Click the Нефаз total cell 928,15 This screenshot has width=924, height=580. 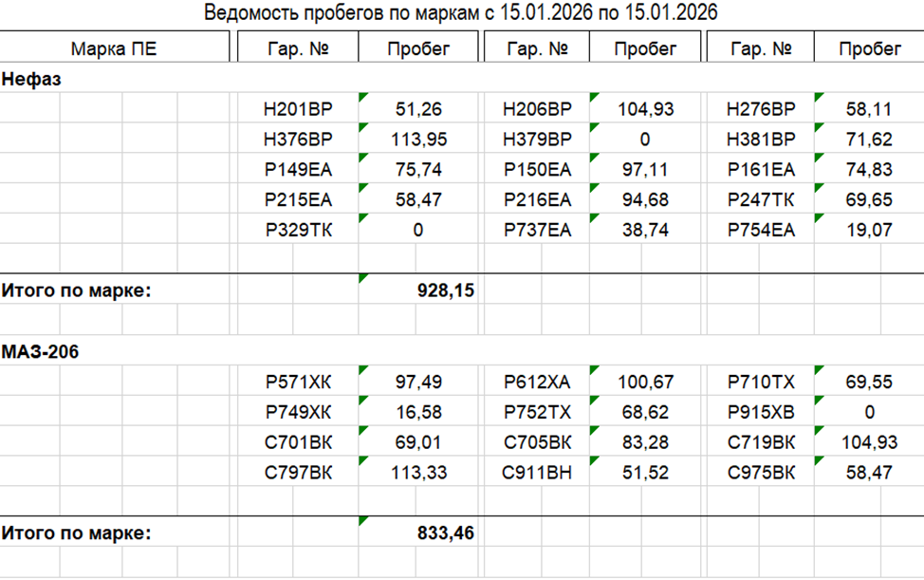click(446, 291)
